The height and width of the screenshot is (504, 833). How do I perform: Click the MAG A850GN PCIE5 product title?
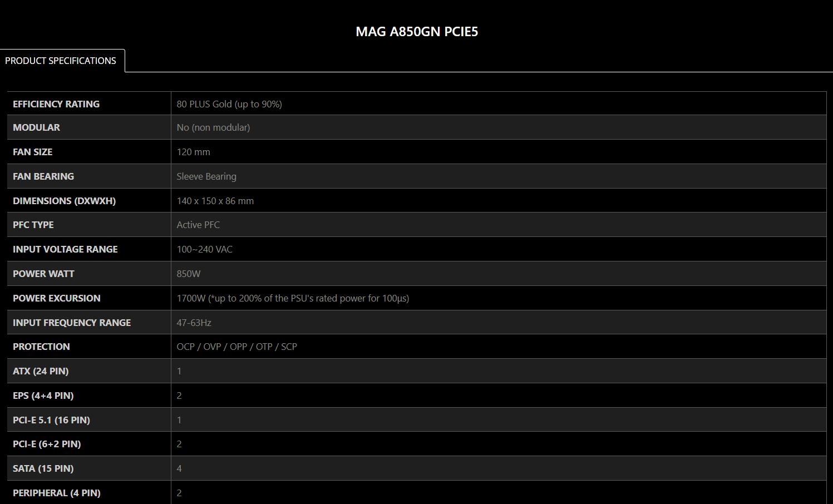(417, 32)
